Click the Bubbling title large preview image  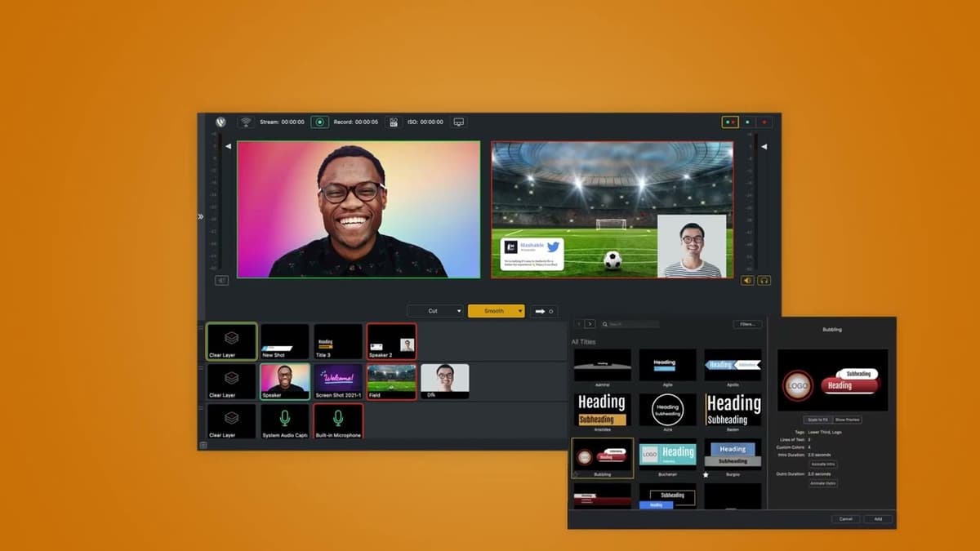tap(832, 380)
